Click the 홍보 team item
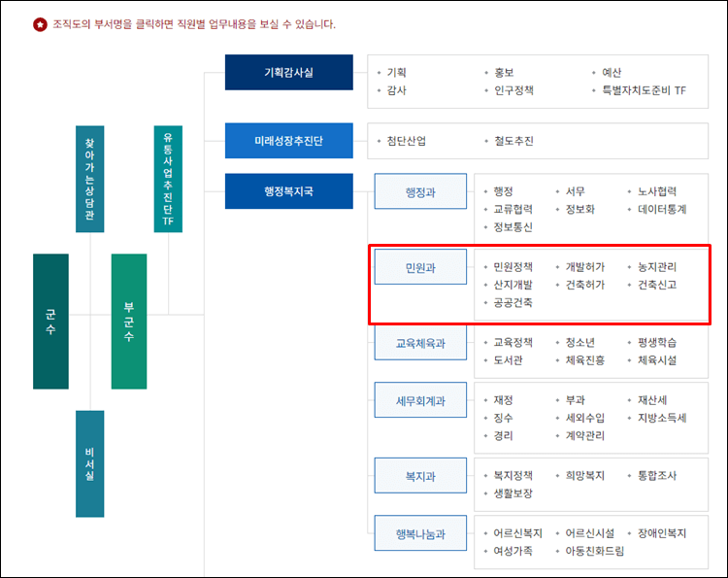 pyautogui.click(x=504, y=73)
